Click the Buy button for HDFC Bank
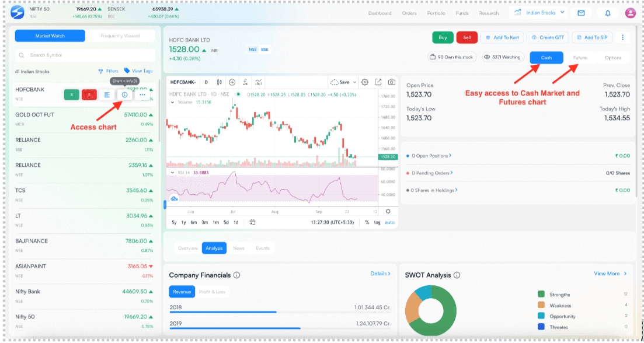The image size is (644, 343). [x=443, y=37]
